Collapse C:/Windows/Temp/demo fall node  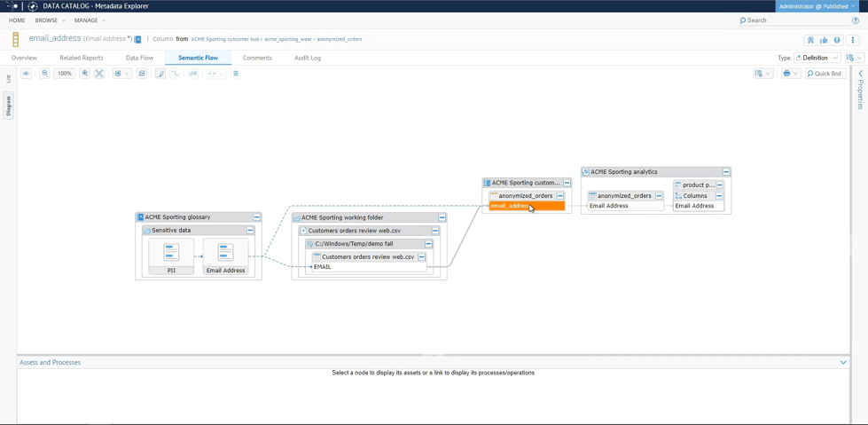point(428,244)
